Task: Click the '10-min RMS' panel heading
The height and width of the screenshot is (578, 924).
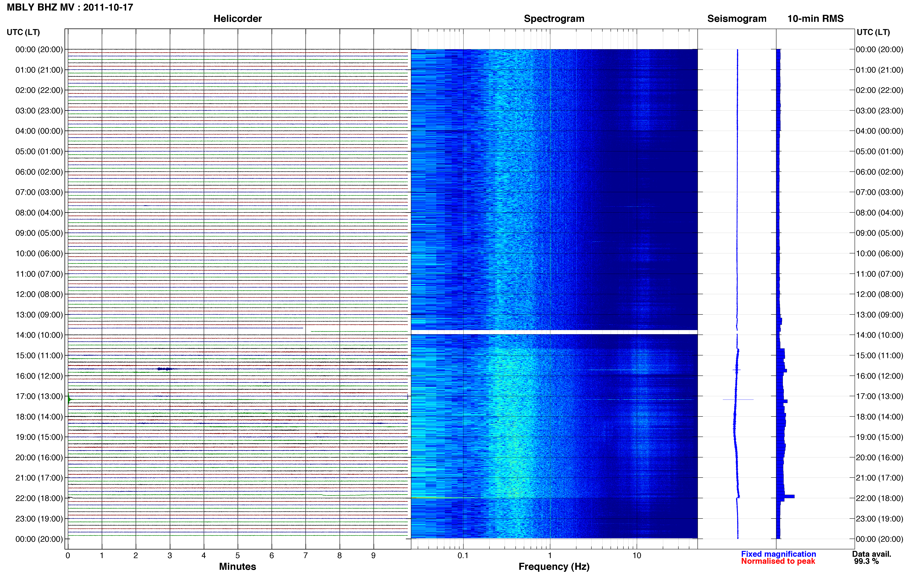Action: pos(816,19)
